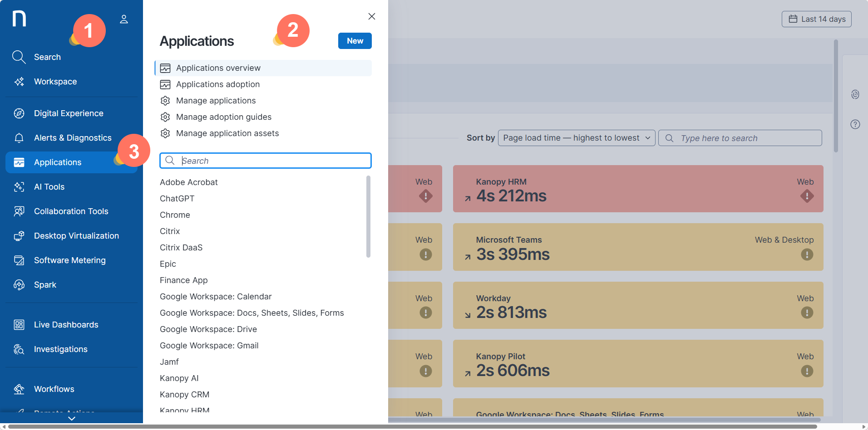Image resolution: width=868 pixels, height=430 pixels.
Task: Open Google Workspace: Gmail application link
Action: 209,346
